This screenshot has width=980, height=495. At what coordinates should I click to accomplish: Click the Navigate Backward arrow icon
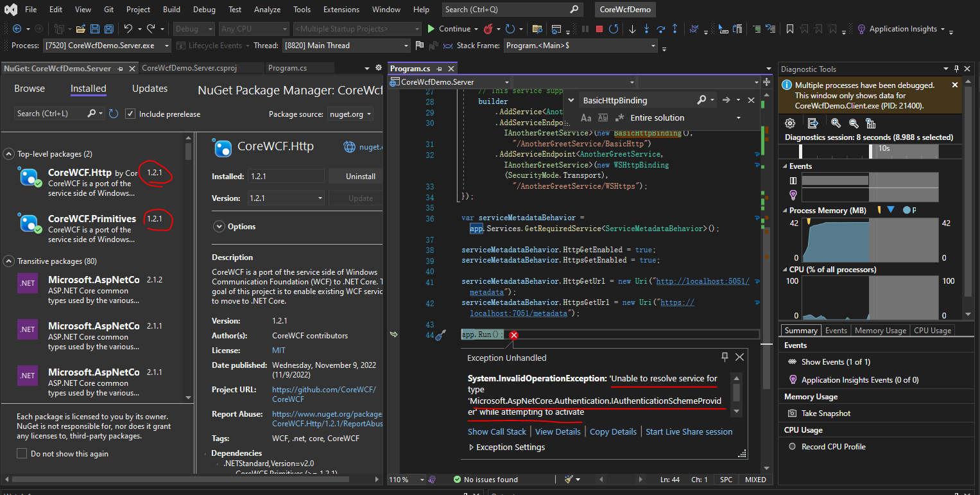[17, 29]
